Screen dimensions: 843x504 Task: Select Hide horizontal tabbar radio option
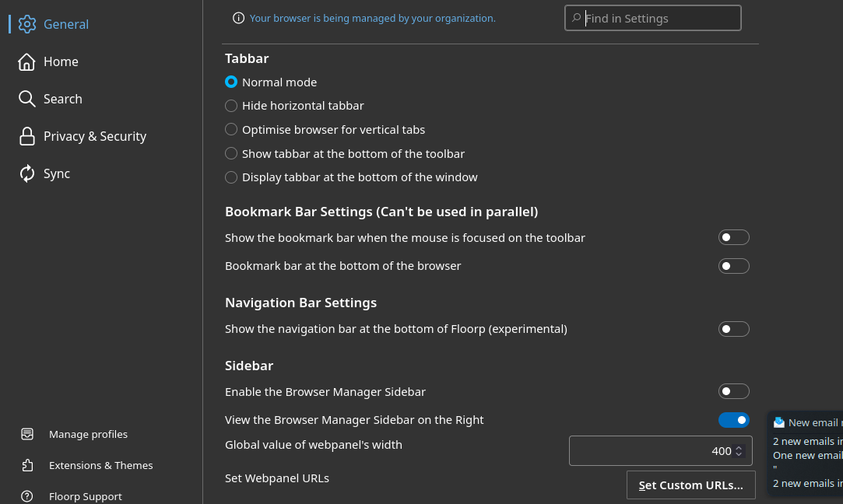pos(231,106)
